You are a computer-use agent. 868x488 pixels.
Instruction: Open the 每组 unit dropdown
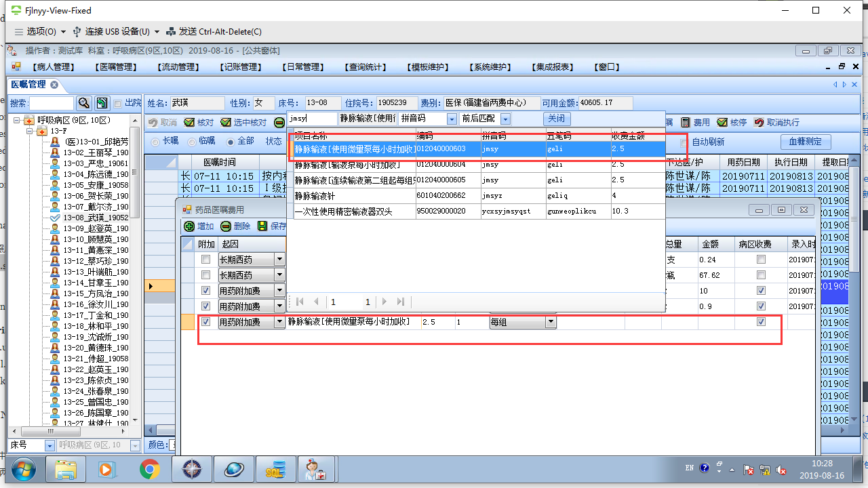[551, 323]
